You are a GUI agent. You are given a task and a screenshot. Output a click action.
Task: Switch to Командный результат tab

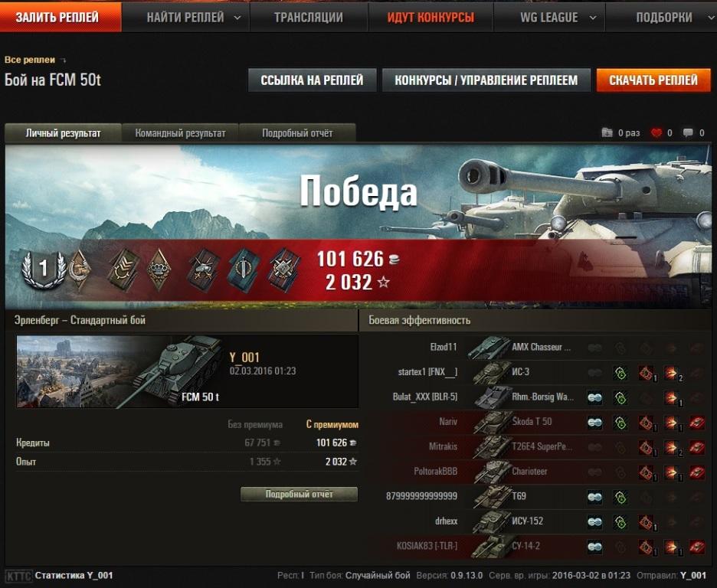tap(180, 133)
